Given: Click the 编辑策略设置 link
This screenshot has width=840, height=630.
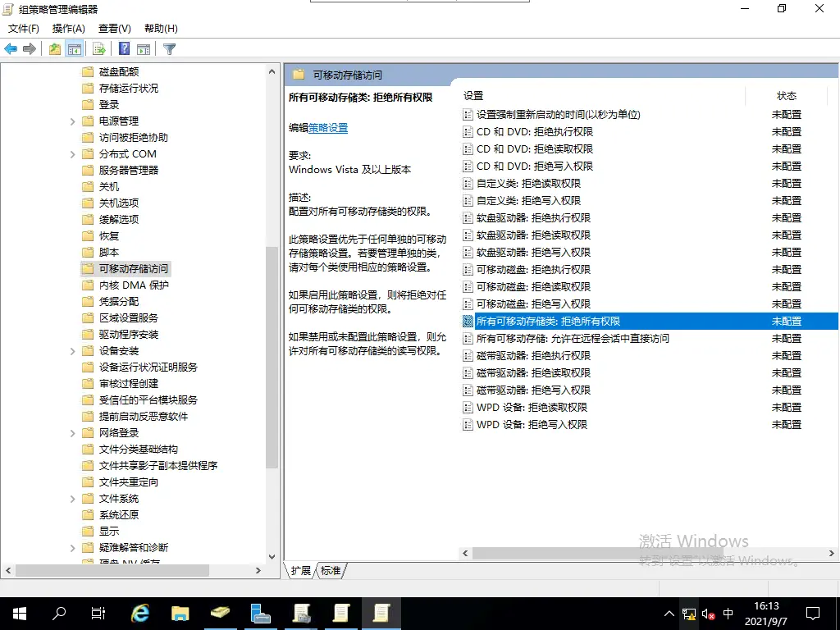Looking at the screenshot, I should point(326,127).
